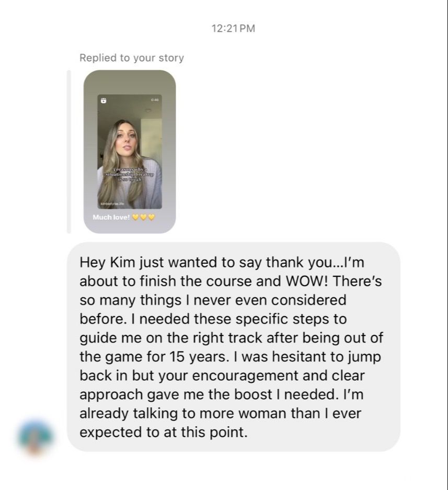Viewport: 448px width, 490px height.
Task: Click the vertical gray reply indicator bar
Action: tap(69, 151)
